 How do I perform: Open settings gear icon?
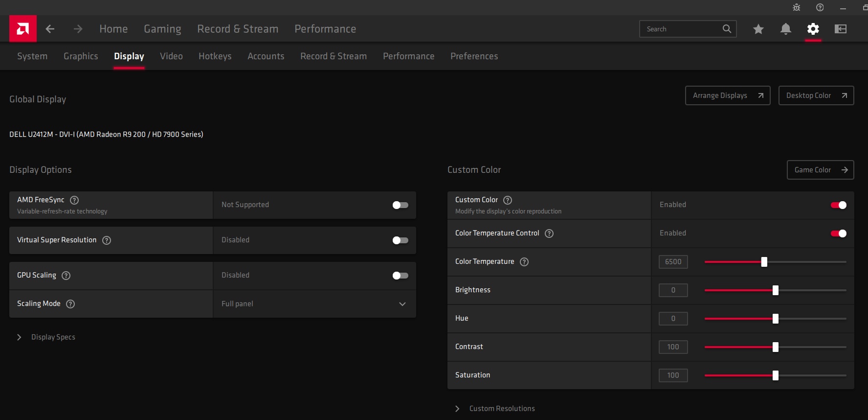pyautogui.click(x=813, y=29)
